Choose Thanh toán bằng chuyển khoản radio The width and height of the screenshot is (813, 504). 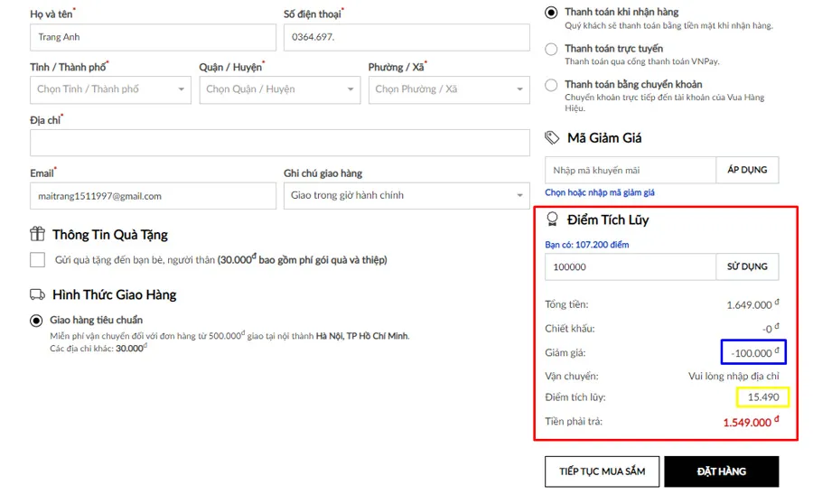pyautogui.click(x=551, y=85)
